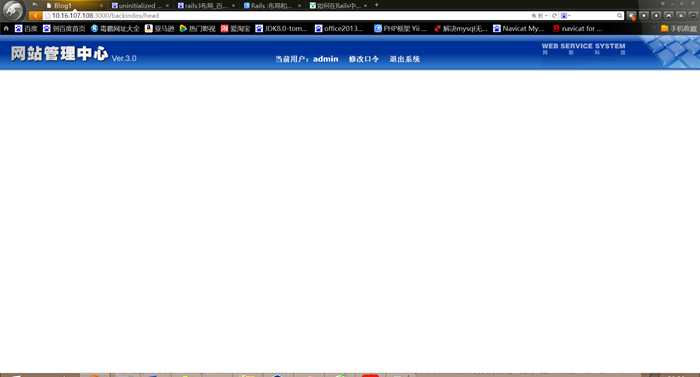
Task: Open the office2013... bookmark
Action: point(339,28)
